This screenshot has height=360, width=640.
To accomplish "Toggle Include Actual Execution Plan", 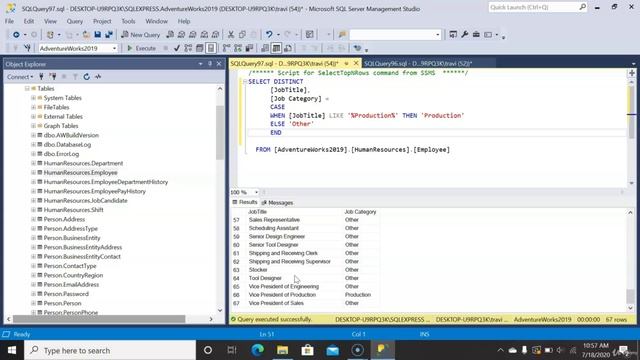I will [227, 48].
